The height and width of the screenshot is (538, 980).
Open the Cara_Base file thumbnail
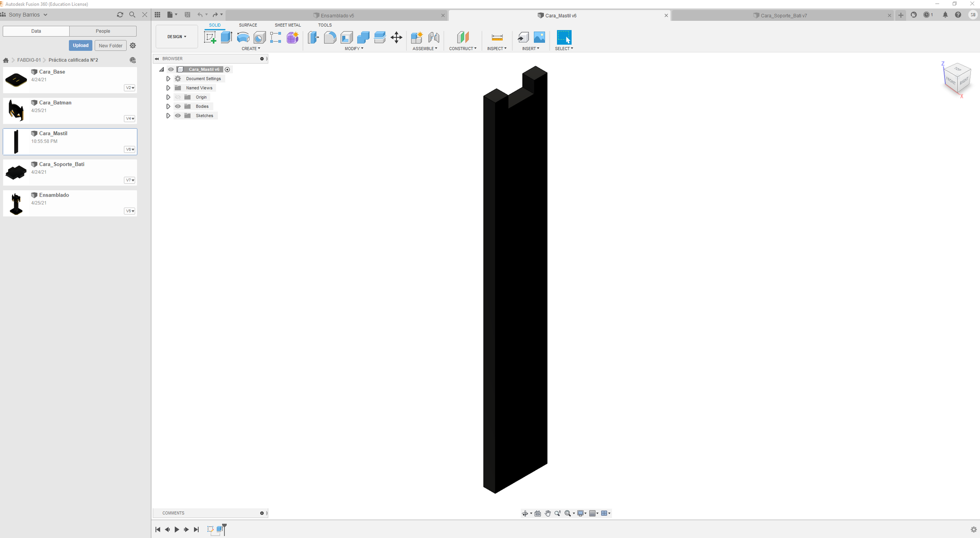[16, 80]
